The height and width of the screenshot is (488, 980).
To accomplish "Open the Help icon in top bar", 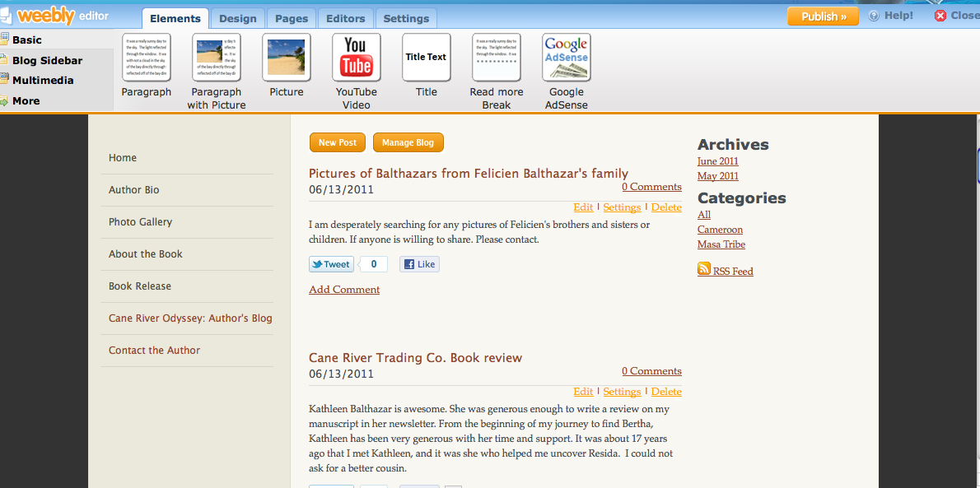I will (874, 16).
